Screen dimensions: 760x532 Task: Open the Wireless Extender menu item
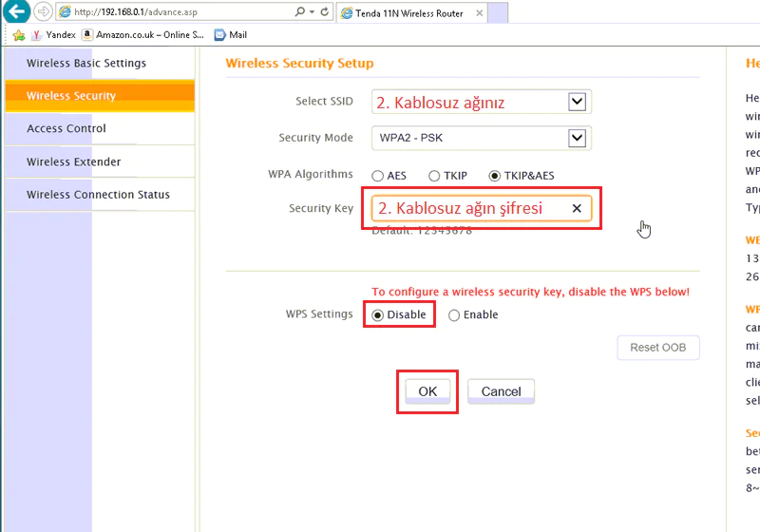[100, 161]
